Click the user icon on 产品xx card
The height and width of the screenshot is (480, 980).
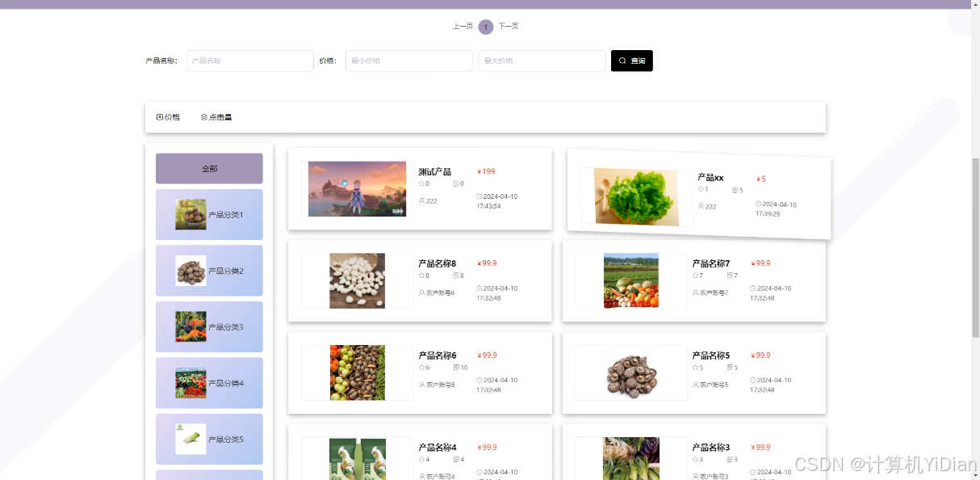coord(701,206)
